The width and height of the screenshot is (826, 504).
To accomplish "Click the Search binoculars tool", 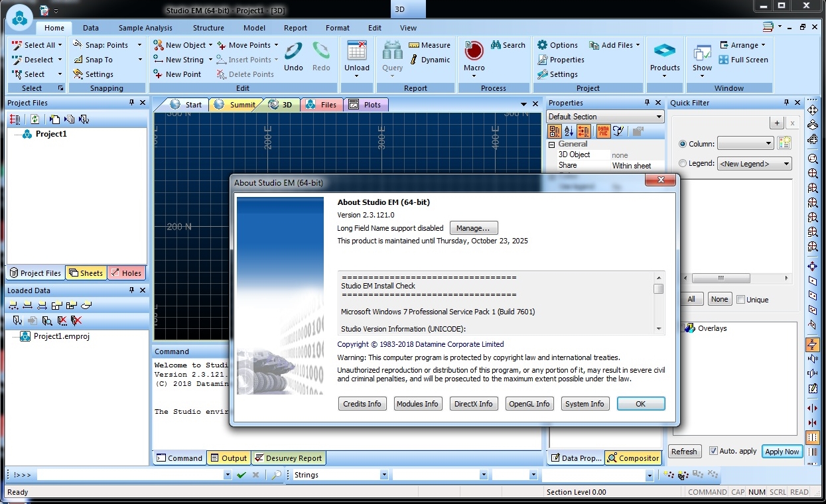I will 508,45.
